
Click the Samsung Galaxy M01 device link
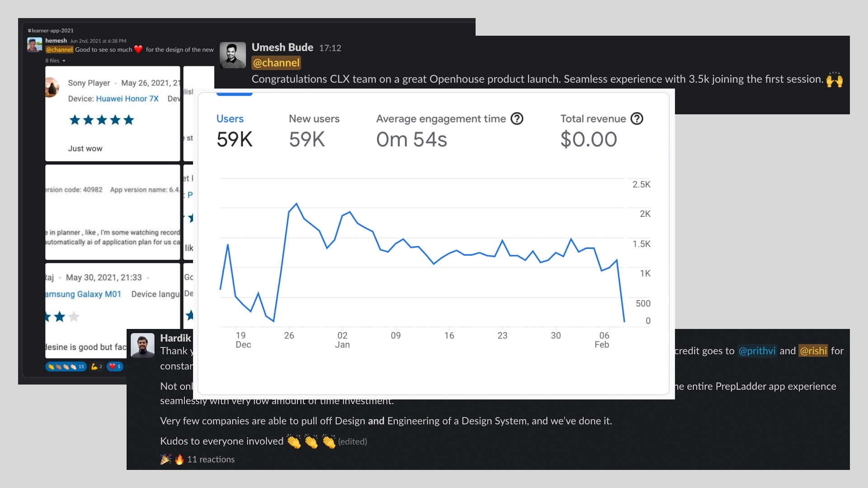83,294
